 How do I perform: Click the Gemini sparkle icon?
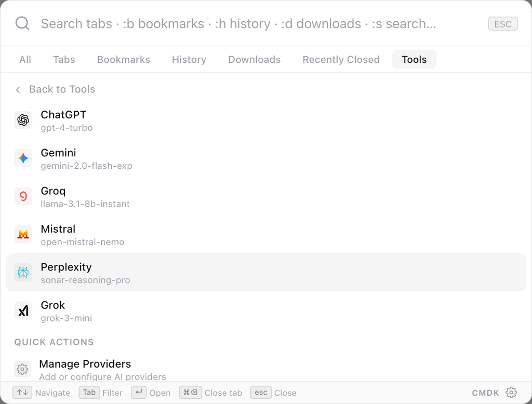point(23,158)
